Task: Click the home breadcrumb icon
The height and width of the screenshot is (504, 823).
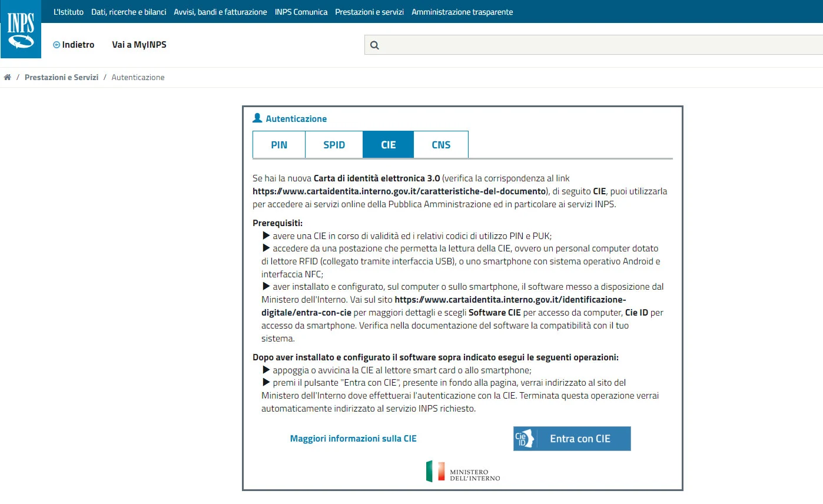Action: 8,77
